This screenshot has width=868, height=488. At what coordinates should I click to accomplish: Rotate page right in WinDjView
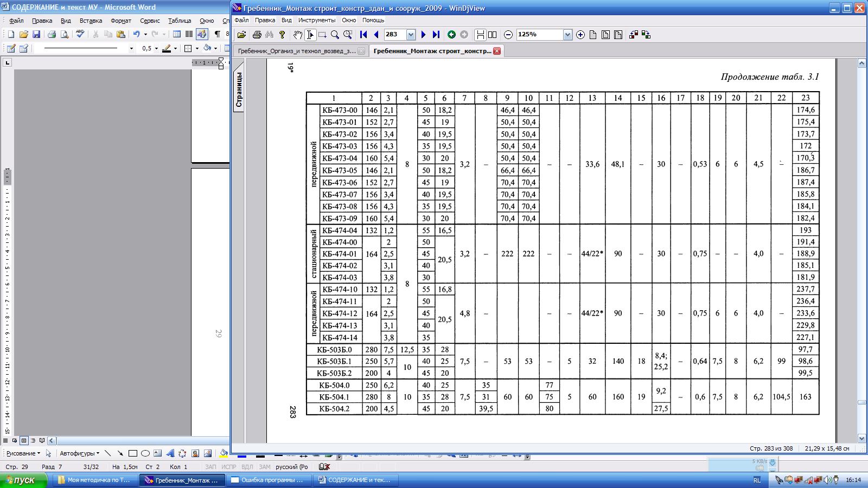tap(646, 35)
